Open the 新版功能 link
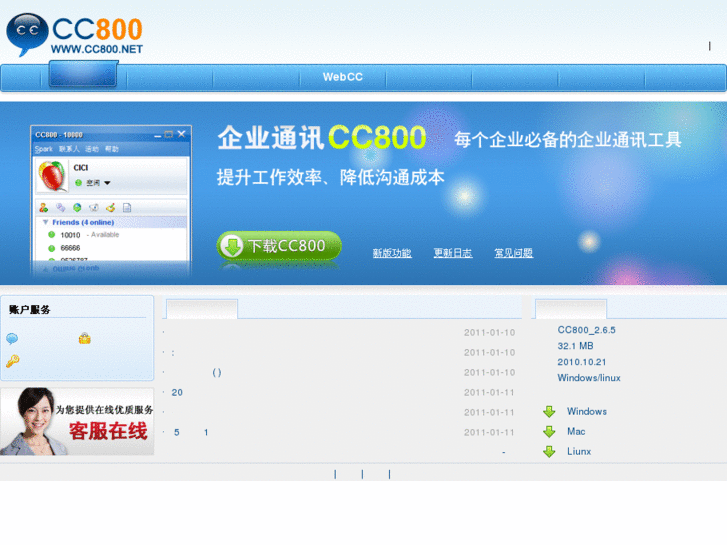Viewport: 727px width, 545px height. coord(392,253)
